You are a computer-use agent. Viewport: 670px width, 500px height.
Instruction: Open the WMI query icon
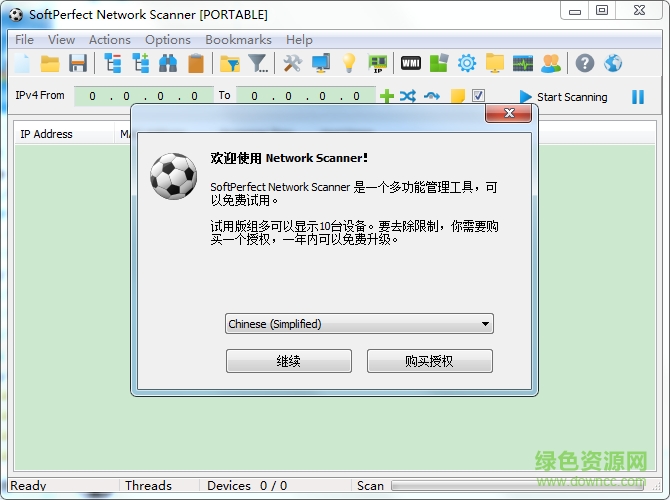pos(411,63)
